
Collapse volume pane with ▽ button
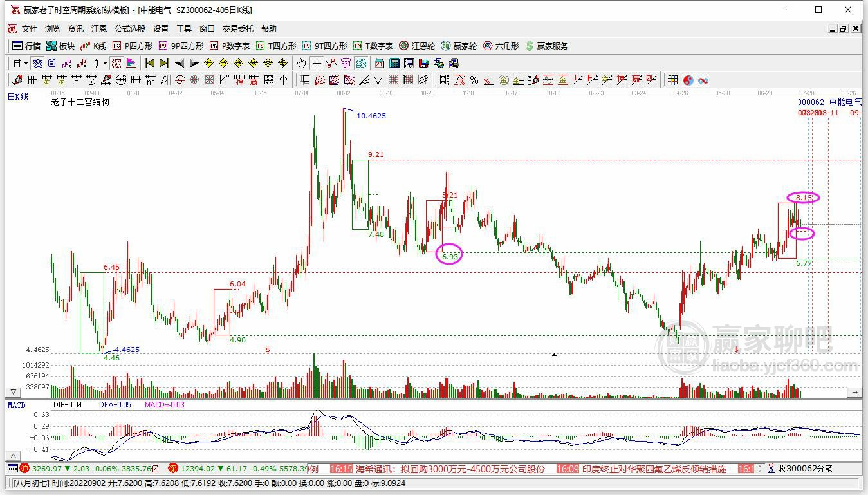pyautogui.click(x=14, y=391)
